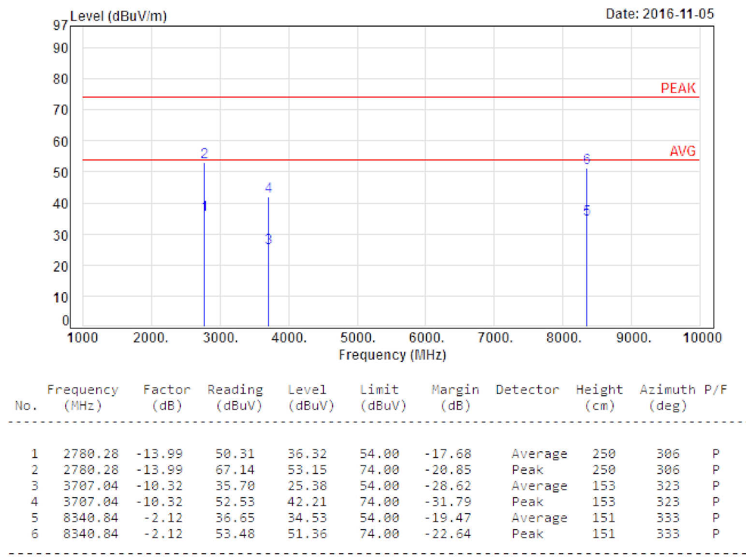Click limit value 54.00 in row 3
This screenshot has height=560, width=746.
coord(380,486)
